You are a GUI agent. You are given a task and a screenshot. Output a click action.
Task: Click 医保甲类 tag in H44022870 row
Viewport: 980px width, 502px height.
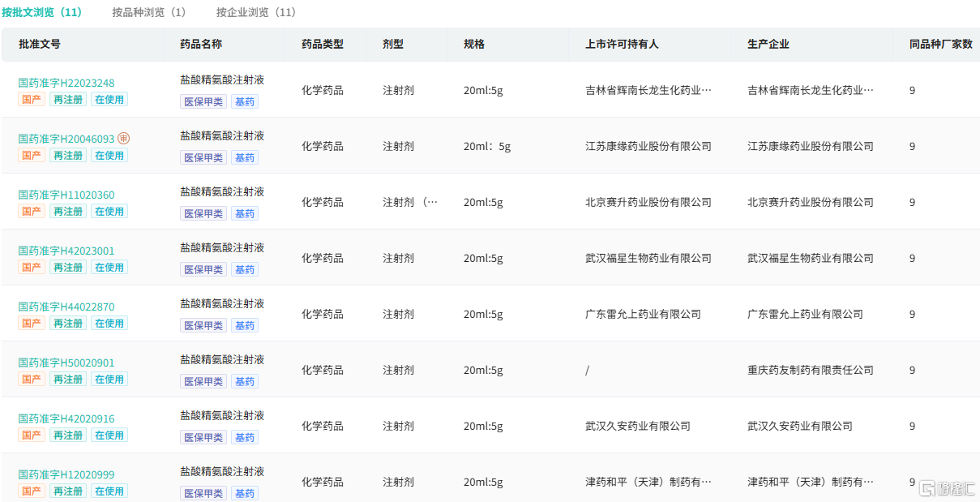tap(203, 325)
